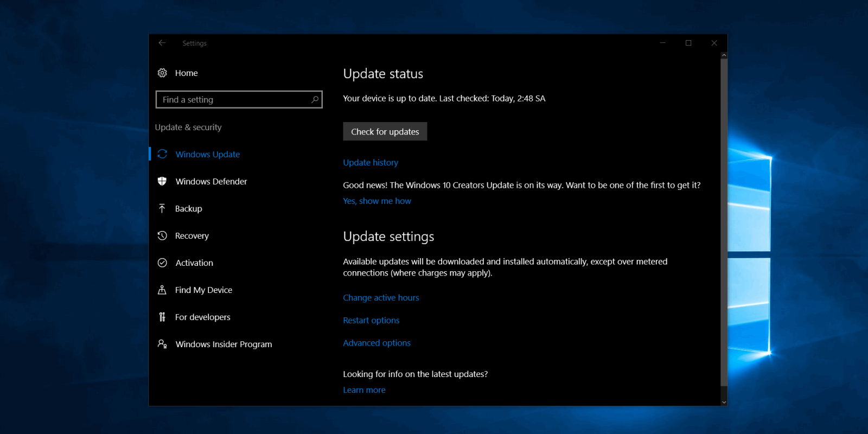Click the Windows Insider Program person icon
868x434 pixels.
[x=162, y=344]
